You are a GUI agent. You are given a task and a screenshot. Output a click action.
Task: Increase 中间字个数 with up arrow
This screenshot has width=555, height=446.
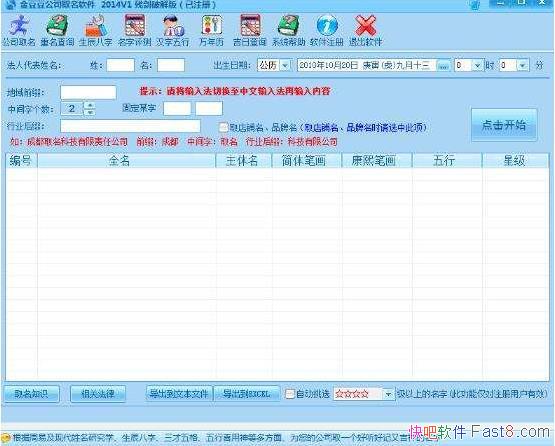click(90, 105)
